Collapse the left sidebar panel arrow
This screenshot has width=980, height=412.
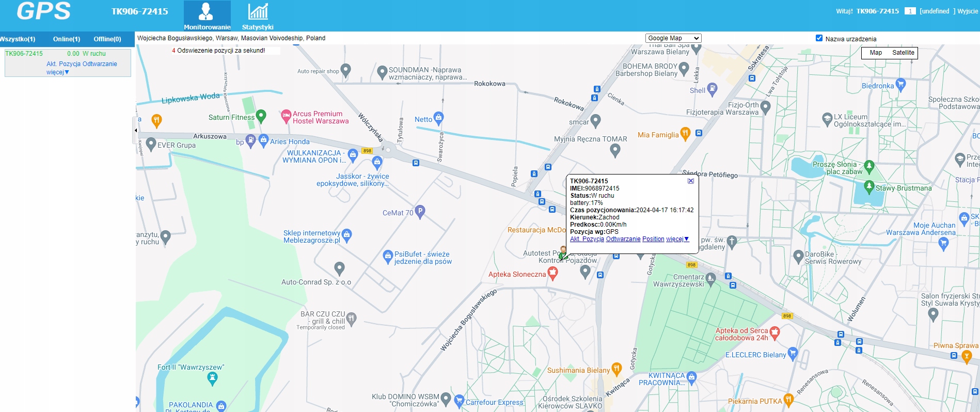point(136,130)
